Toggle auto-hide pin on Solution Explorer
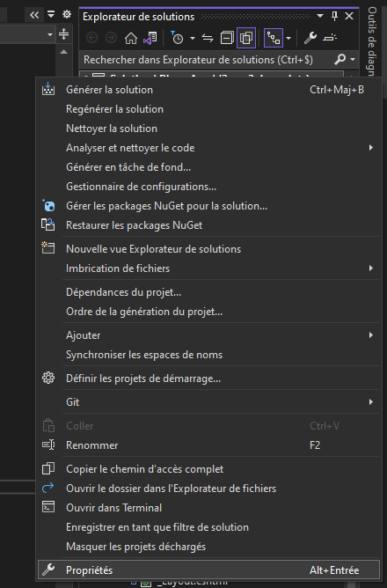Image resolution: width=387 pixels, height=588 pixels. point(334,16)
